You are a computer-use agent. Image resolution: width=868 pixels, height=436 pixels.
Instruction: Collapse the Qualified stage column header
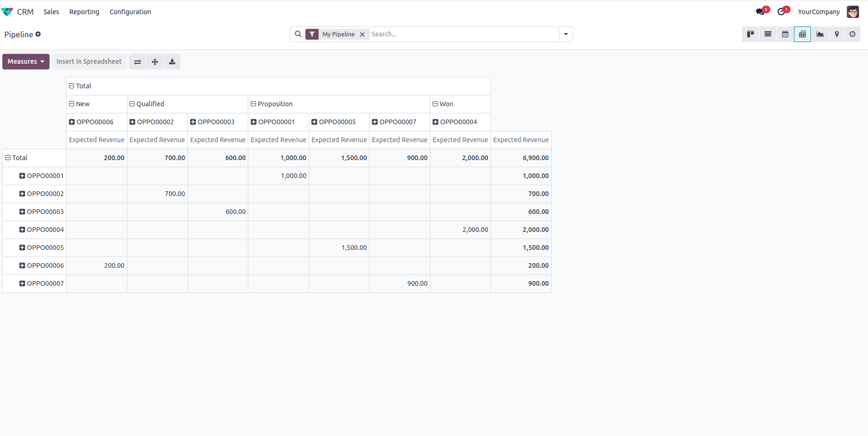point(188,104)
